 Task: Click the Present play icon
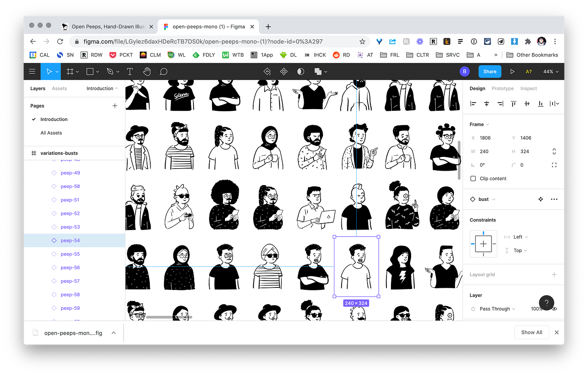(x=512, y=72)
